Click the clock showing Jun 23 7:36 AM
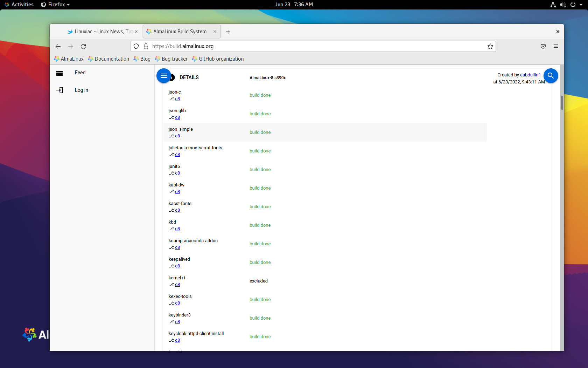The height and width of the screenshot is (368, 588). click(x=294, y=5)
